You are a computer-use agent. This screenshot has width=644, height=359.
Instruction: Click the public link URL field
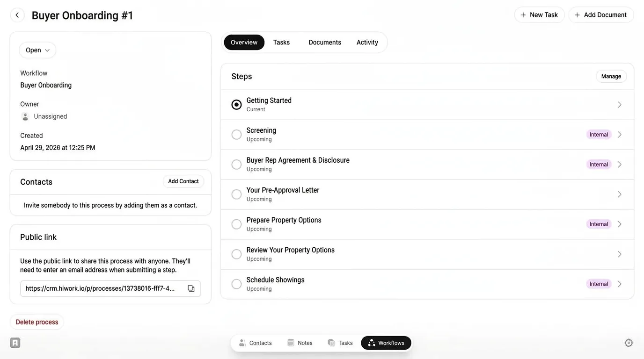coord(110,288)
